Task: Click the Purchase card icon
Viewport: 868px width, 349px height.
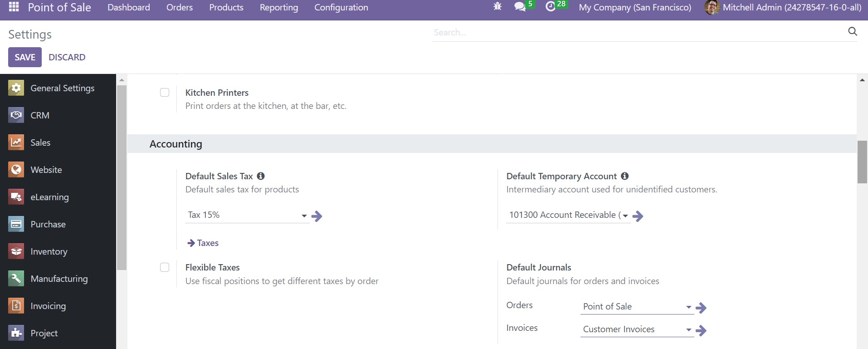Action: point(16,224)
